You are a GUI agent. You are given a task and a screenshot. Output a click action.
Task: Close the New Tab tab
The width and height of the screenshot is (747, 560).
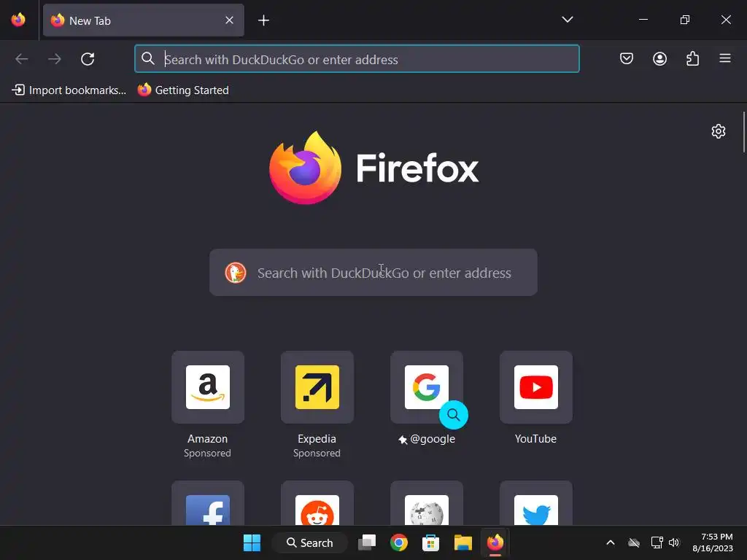(229, 20)
